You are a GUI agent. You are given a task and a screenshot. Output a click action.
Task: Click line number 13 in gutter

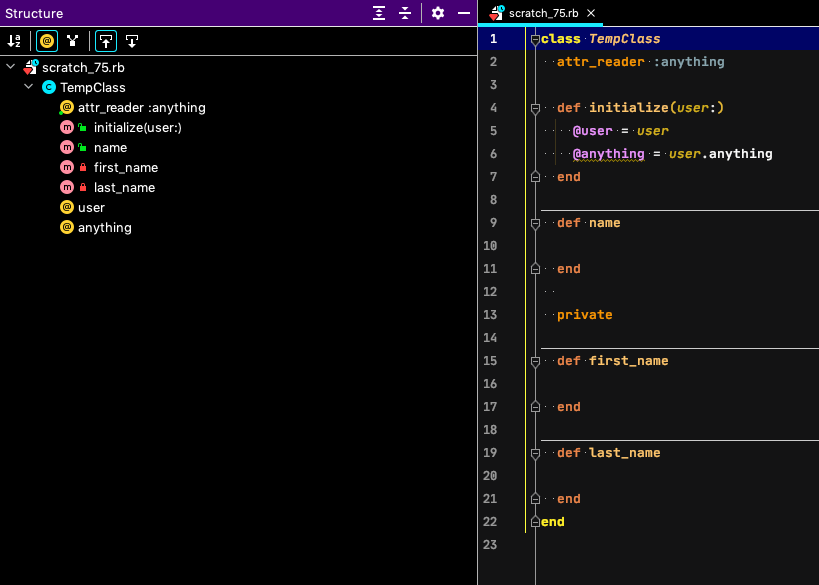click(x=490, y=314)
